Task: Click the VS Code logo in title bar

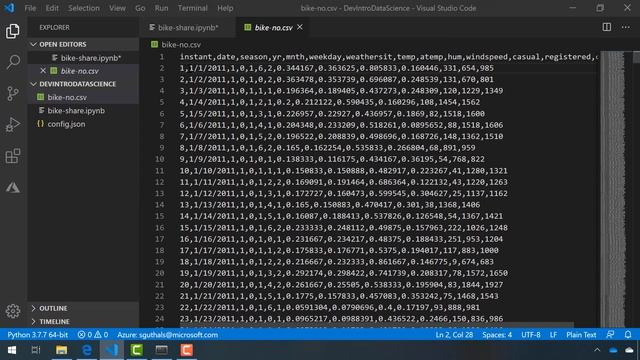Action: tap(9, 8)
